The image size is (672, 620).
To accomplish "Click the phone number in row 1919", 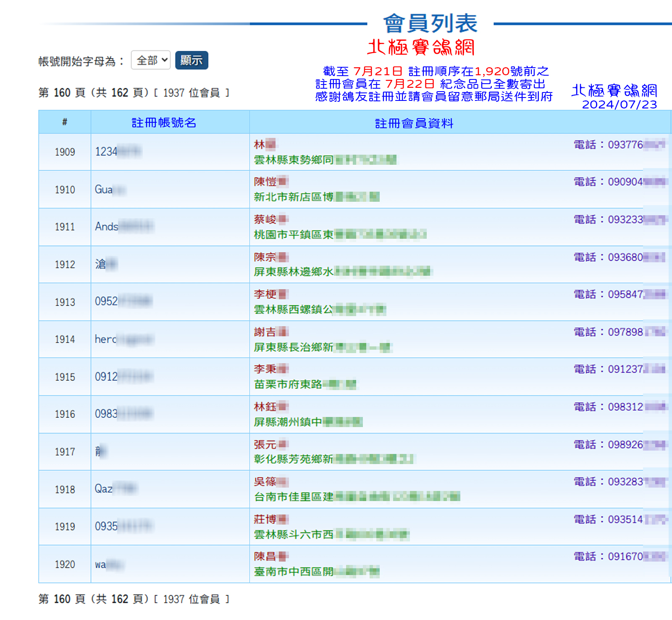I will point(619,520).
